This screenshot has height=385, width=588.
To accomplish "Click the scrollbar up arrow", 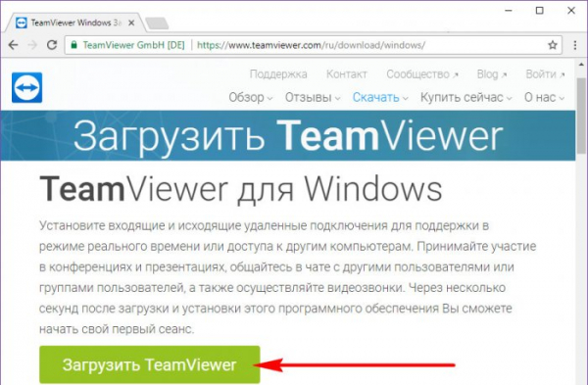I will [x=581, y=65].
